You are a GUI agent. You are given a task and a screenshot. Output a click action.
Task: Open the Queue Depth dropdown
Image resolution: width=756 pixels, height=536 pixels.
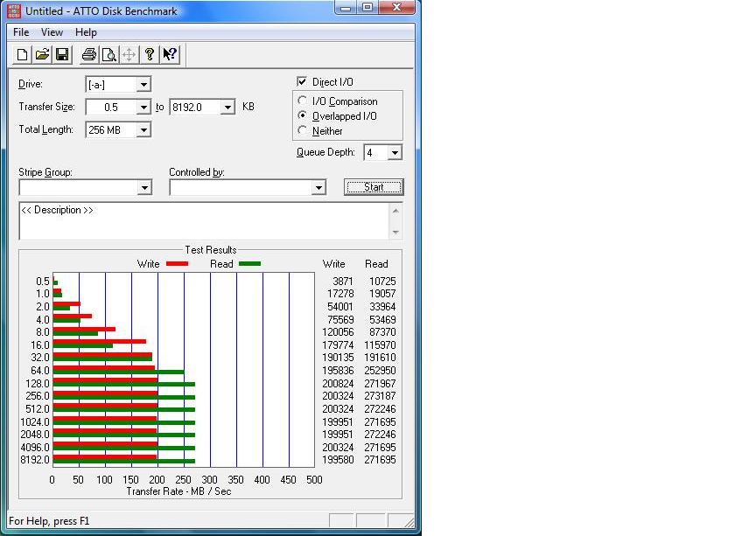pos(395,153)
